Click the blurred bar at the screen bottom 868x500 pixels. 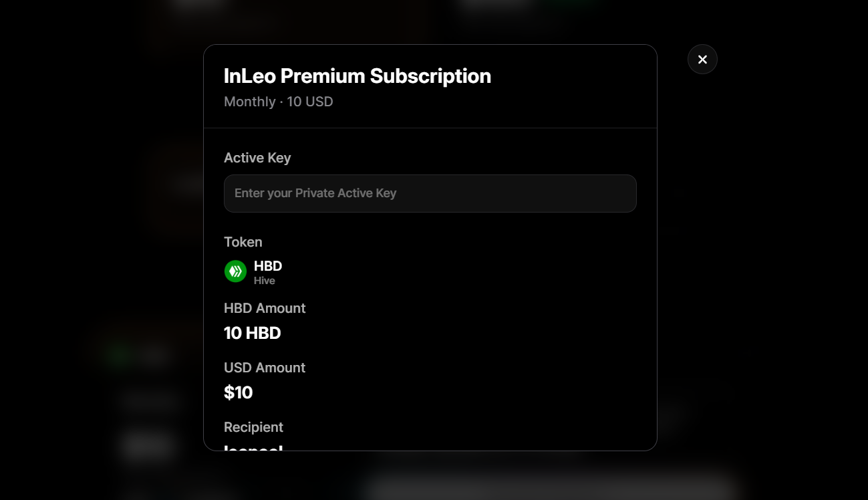(x=548, y=489)
